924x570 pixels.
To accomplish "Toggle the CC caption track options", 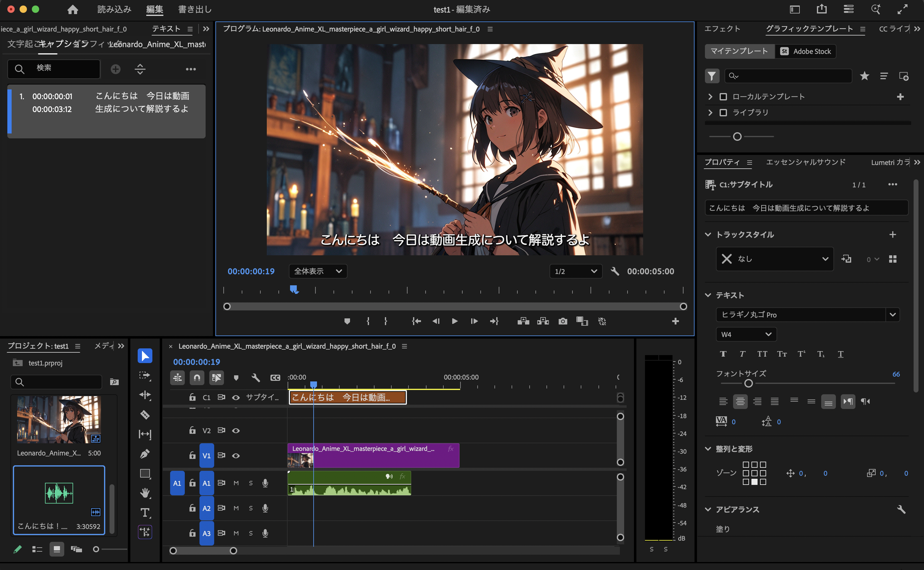I will (x=275, y=377).
